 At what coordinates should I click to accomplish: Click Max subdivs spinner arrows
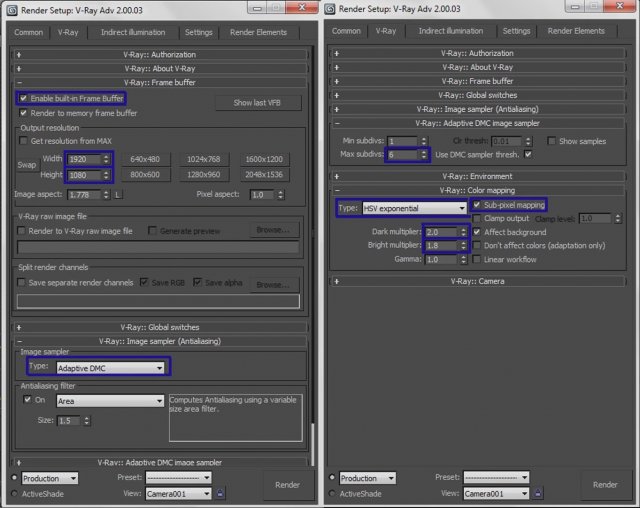[424, 155]
